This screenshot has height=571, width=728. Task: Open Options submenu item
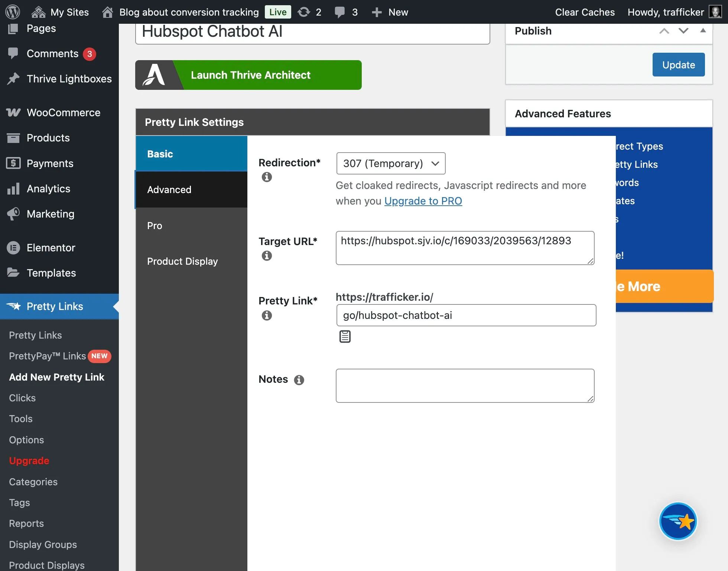pyautogui.click(x=26, y=440)
